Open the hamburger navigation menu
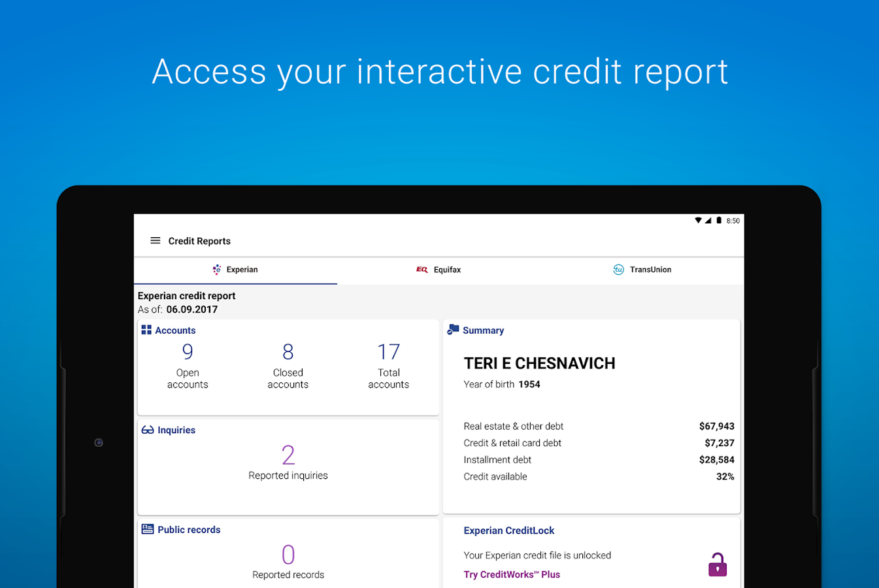The image size is (879, 588). 156,240
